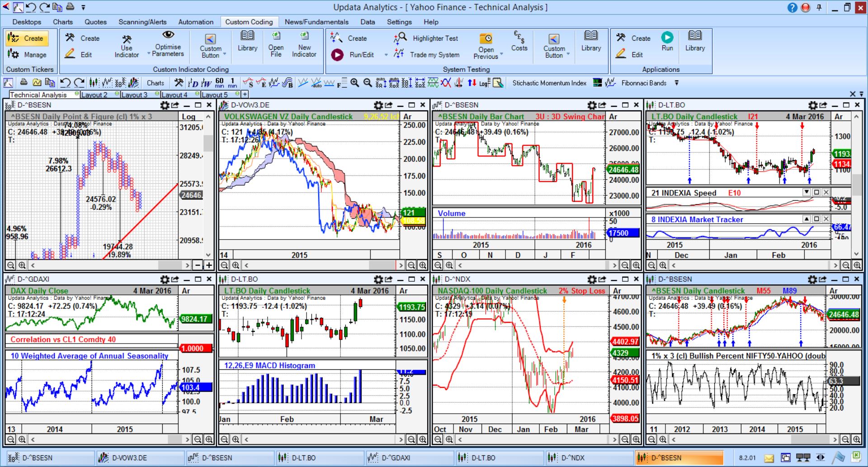Toggle Log scale label on BSESN Point & Figure chart
This screenshot has height=467, width=868.
(x=189, y=117)
